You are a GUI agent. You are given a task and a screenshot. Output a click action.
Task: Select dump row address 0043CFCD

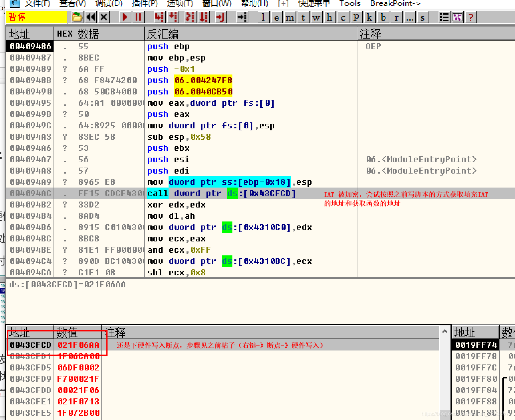pos(30,345)
